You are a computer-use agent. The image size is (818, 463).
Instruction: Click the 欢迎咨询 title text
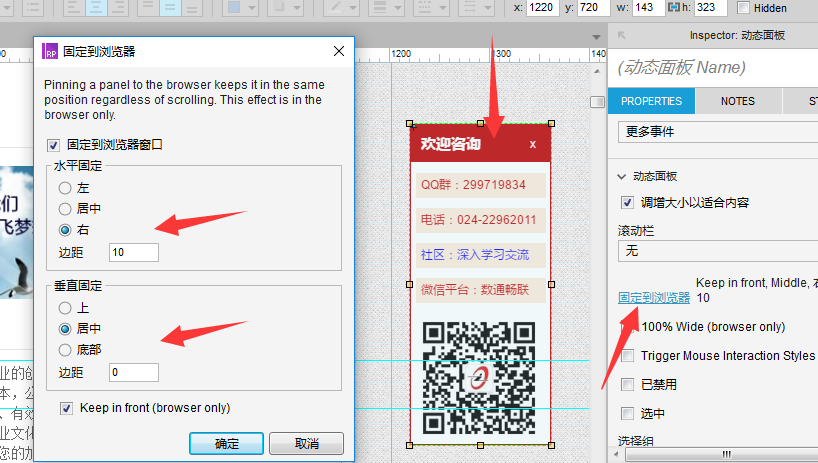450,144
